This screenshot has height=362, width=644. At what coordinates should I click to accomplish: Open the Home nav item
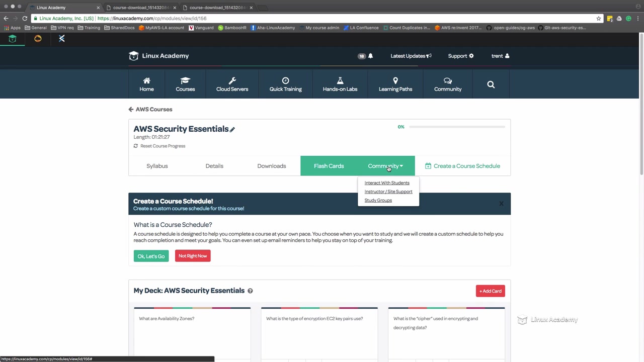click(x=146, y=84)
